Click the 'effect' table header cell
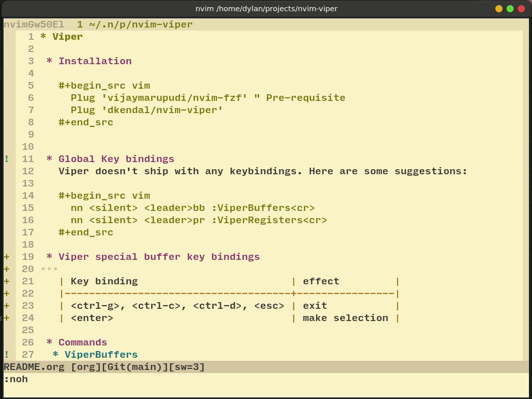The width and height of the screenshot is (532, 399). 321,281
